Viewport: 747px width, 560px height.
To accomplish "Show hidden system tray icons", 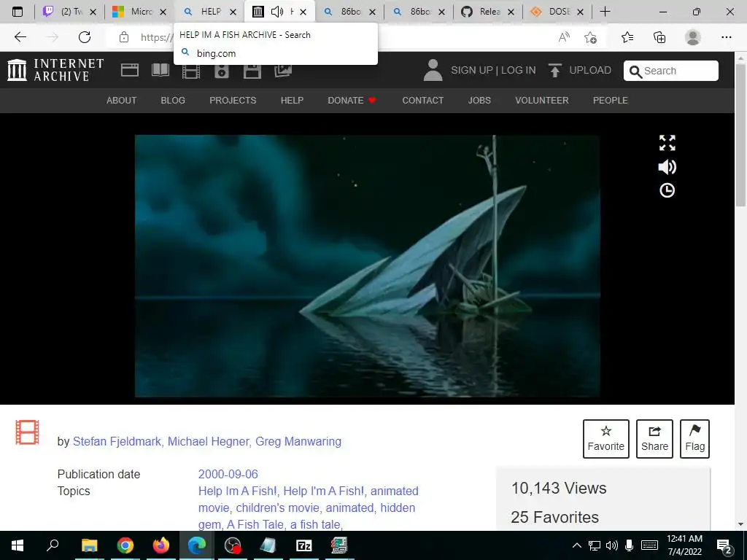I will point(576,545).
